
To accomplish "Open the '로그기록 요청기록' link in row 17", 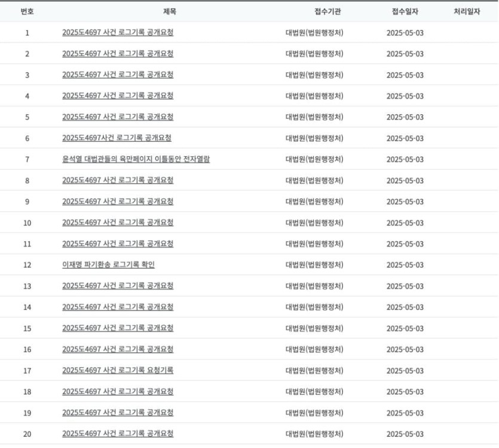I will click(118, 370).
